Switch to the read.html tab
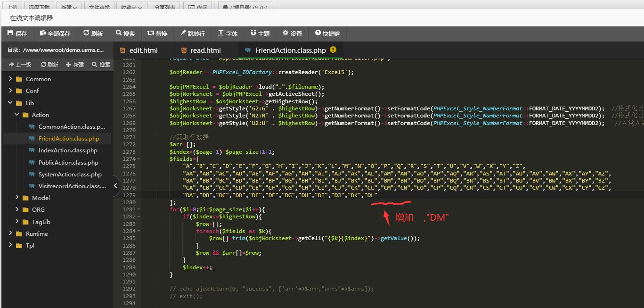The height and width of the screenshot is (308, 644). coord(205,50)
